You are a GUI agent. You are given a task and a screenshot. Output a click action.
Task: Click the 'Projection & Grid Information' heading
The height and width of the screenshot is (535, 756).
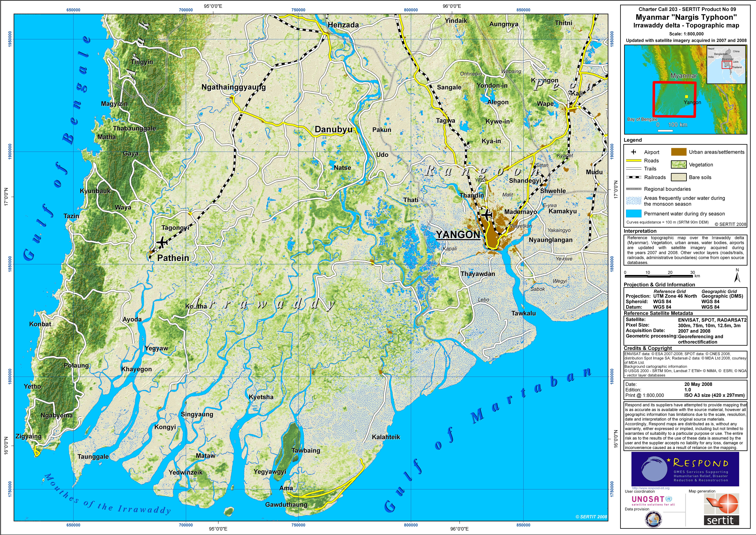click(659, 285)
